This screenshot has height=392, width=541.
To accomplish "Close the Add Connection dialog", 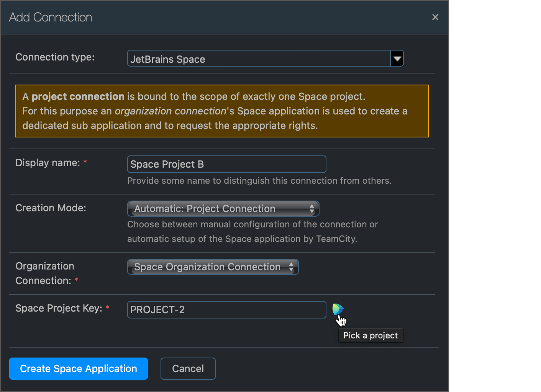I will (435, 17).
